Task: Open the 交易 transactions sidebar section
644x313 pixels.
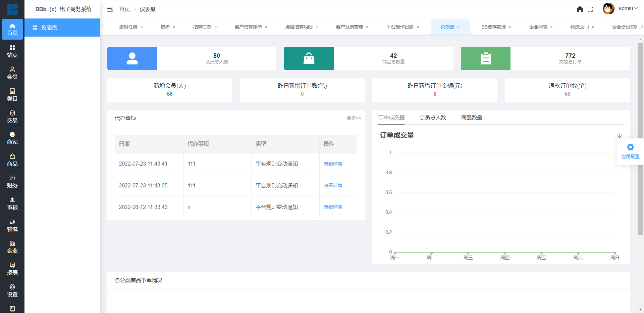Action: (12, 117)
